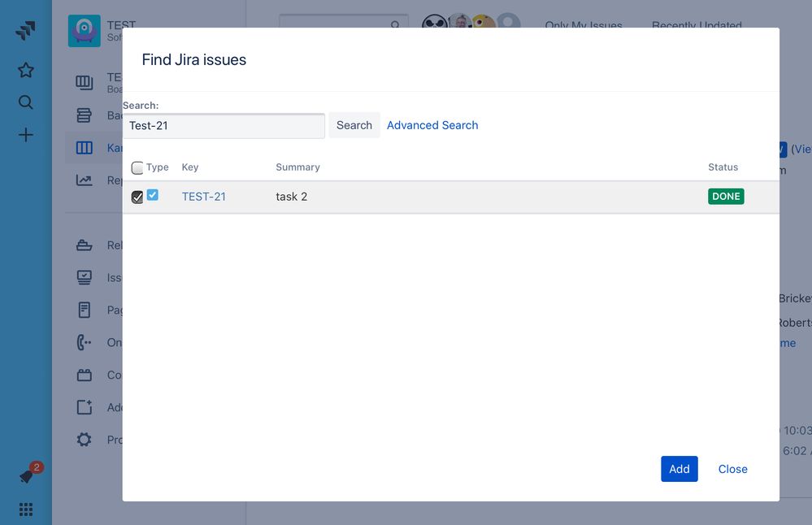Click the Type column header

click(158, 167)
